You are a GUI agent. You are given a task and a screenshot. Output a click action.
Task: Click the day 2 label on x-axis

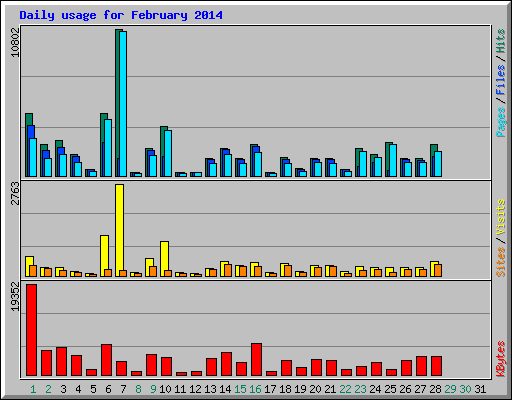click(x=48, y=389)
